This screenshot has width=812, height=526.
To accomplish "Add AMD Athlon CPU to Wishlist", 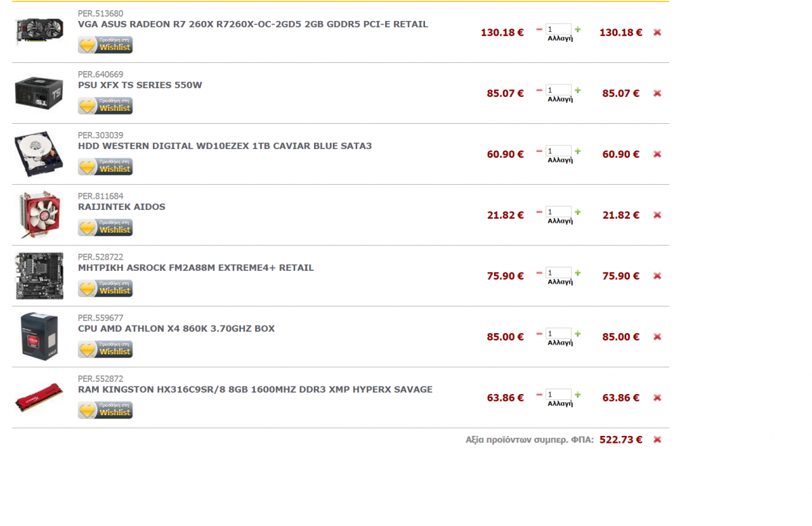I will [x=106, y=349].
